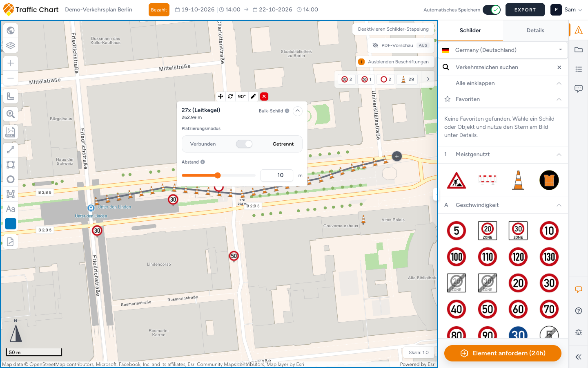Collapse the Meistgenutzt section
Viewport: 588px width, 368px height.
(x=559, y=155)
